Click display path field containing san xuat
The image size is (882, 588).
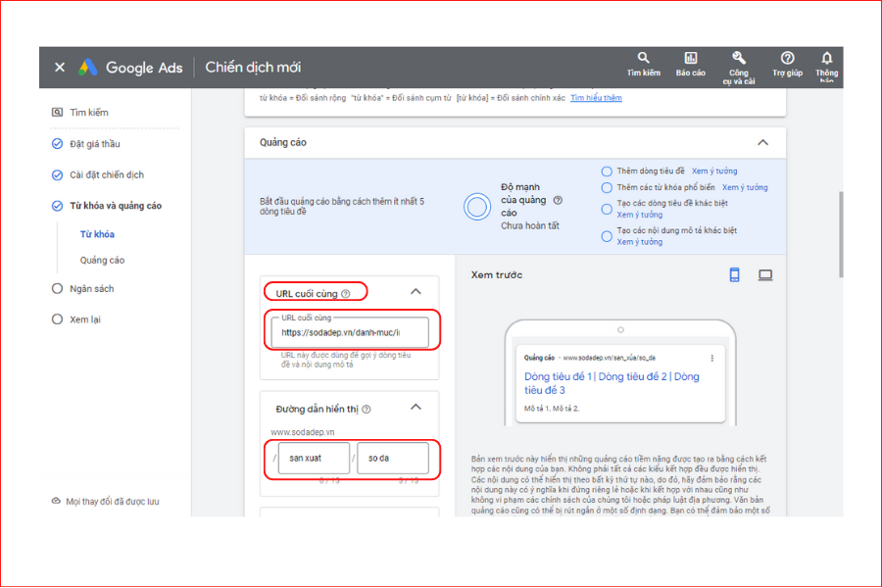coord(314,458)
